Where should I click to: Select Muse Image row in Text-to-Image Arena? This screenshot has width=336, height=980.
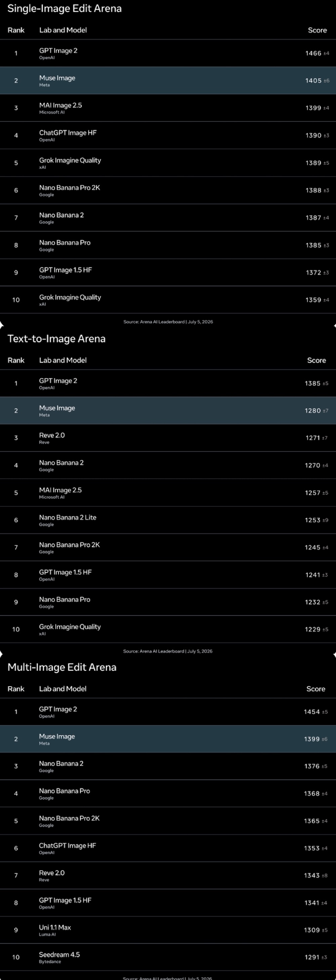click(x=168, y=410)
